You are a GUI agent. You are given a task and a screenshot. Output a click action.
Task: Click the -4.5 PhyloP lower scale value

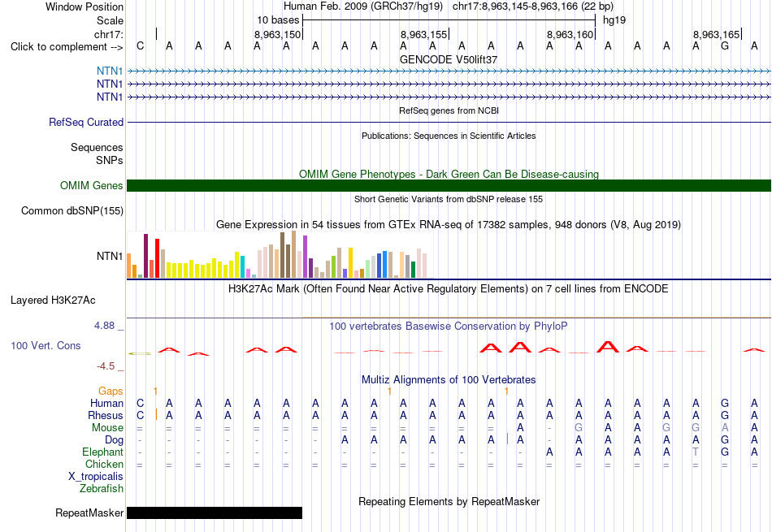pyautogui.click(x=106, y=365)
